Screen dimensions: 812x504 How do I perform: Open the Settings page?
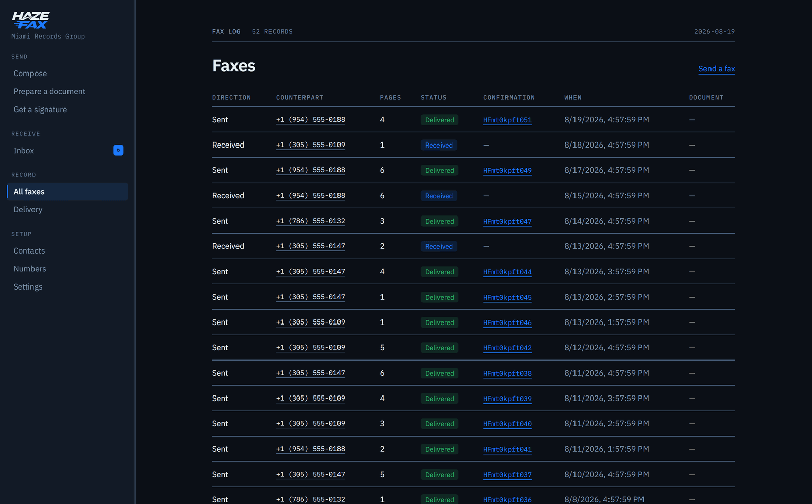(x=28, y=287)
